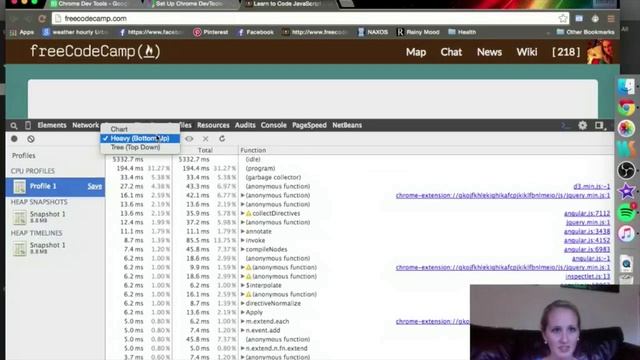This screenshot has width=640, height=360.
Task: Click the DevTools search magnifier icon
Action: [x=14, y=126]
